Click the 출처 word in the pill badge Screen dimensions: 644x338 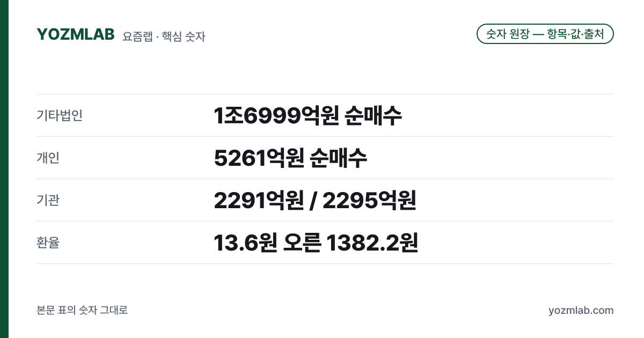(x=594, y=34)
